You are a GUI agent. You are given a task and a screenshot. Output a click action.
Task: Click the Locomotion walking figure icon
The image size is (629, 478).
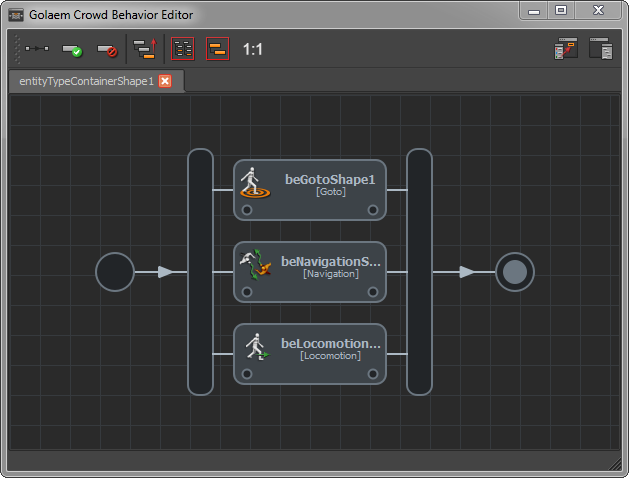coord(256,345)
